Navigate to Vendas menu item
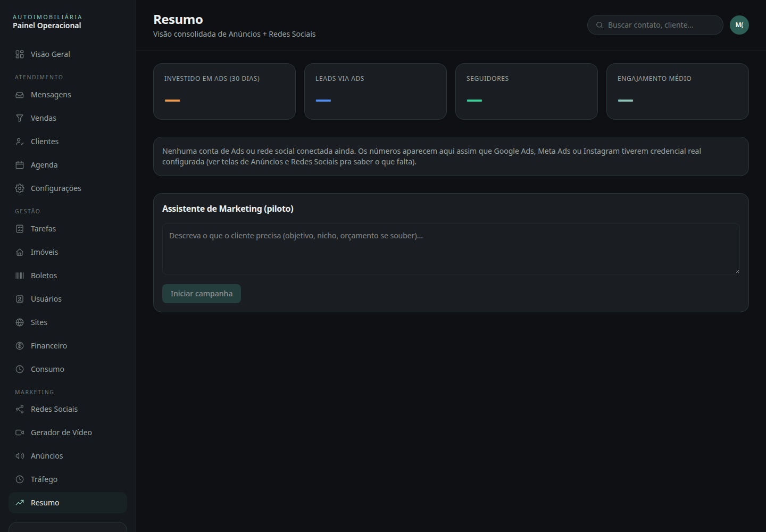 pos(68,118)
